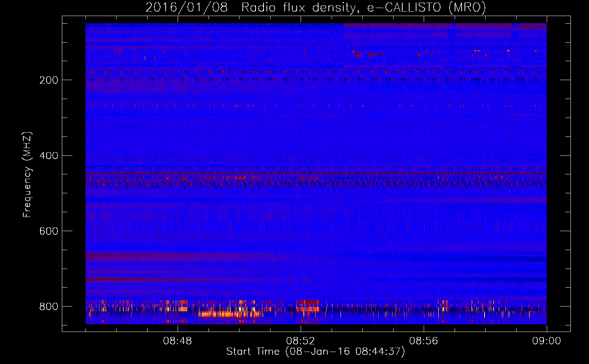Screen dimensions: 589x364
Task: Click the plot title 'Radio flux density, e-CALLISTO (MRO)'
Action: click(x=364, y=7)
